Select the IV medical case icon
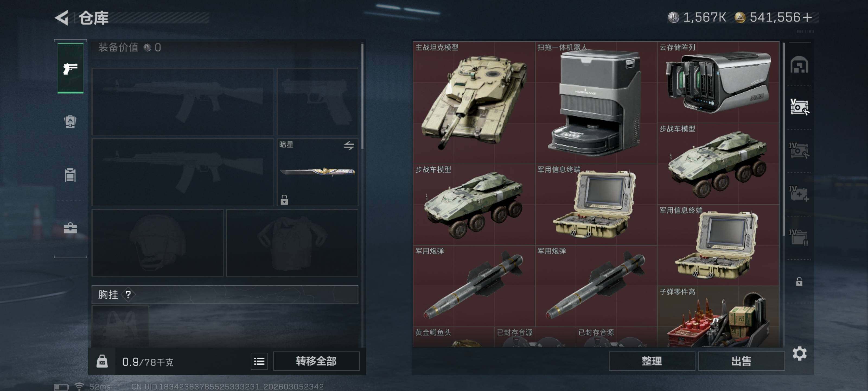Viewport: 868px width, 391px height. point(799,194)
